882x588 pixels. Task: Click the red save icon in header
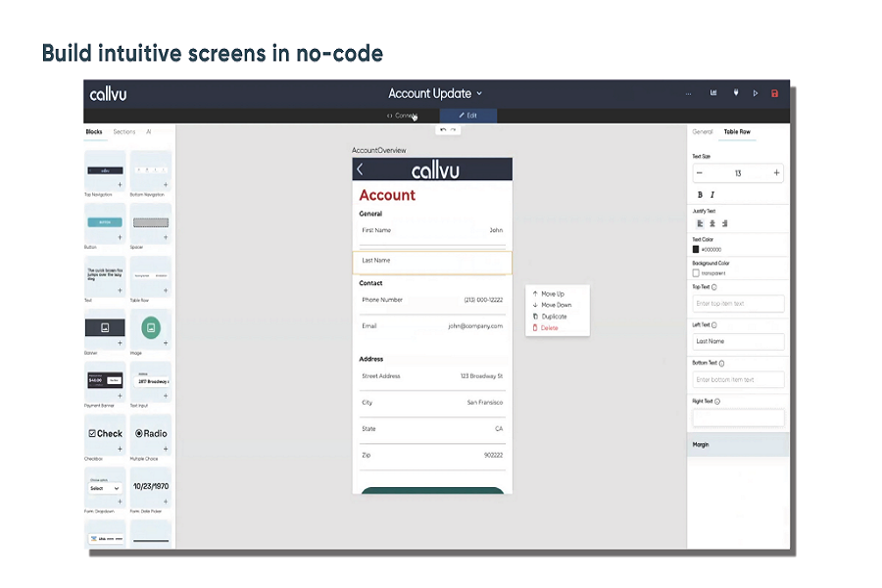pyautogui.click(x=774, y=93)
